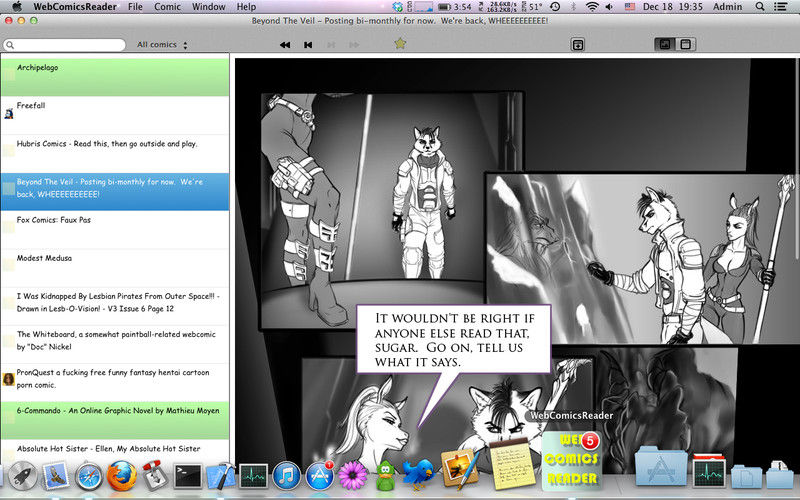Open App Store with badge in Dock
The image size is (800, 500).
[x=320, y=476]
